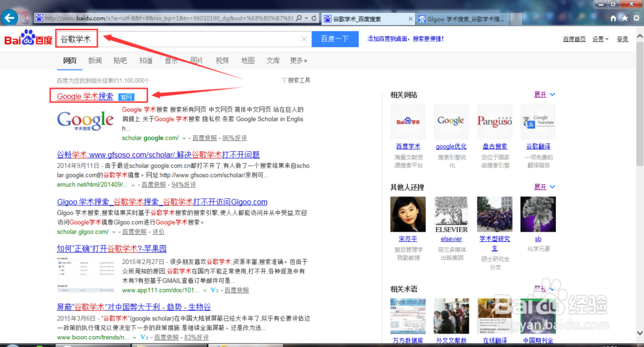
Task: Click the 百度一下 search button
Action: (335, 39)
